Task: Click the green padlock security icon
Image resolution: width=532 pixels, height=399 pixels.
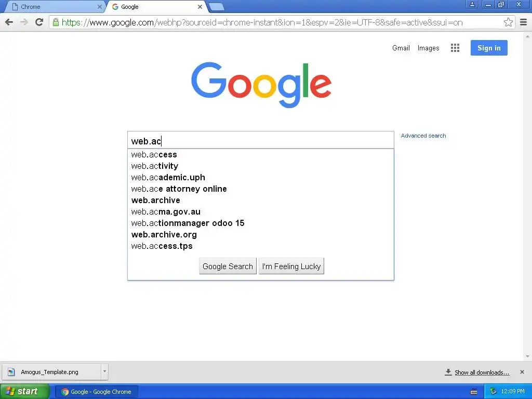Action: coord(56,22)
